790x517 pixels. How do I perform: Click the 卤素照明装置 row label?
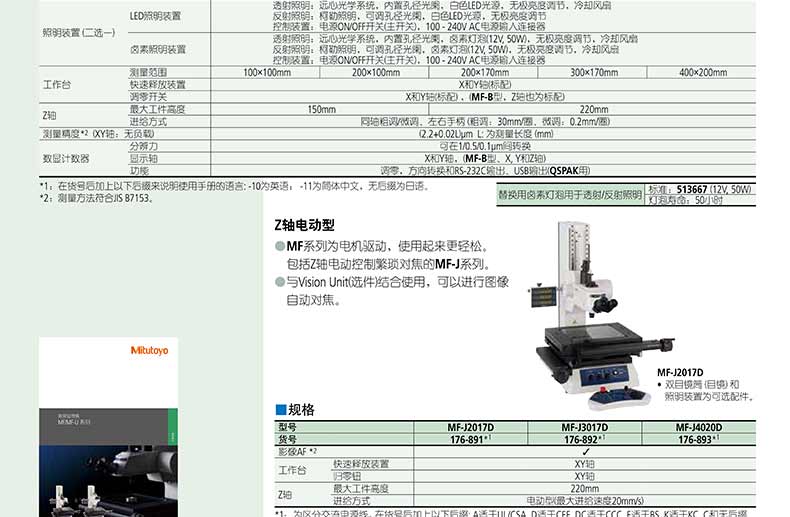click(156, 49)
